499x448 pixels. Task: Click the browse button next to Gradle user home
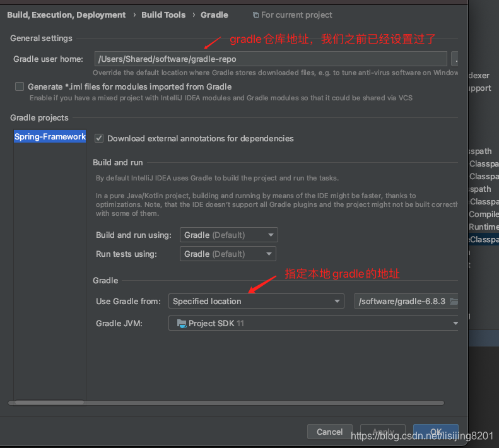coord(455,59)
